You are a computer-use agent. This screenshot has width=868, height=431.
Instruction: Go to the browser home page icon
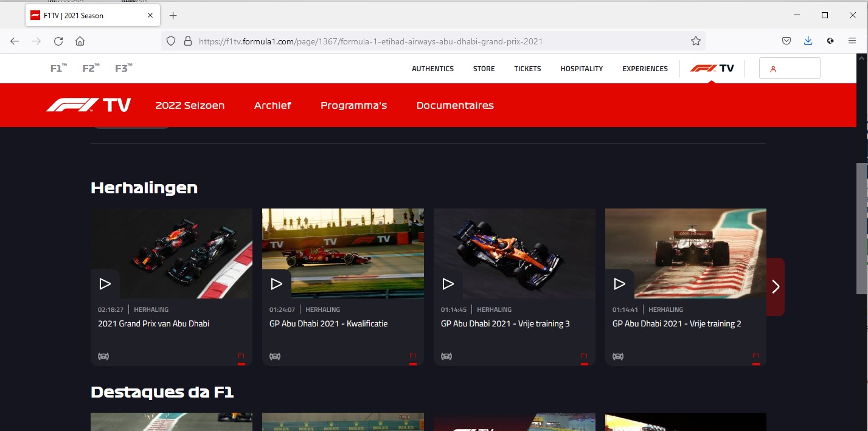(80, 41)
